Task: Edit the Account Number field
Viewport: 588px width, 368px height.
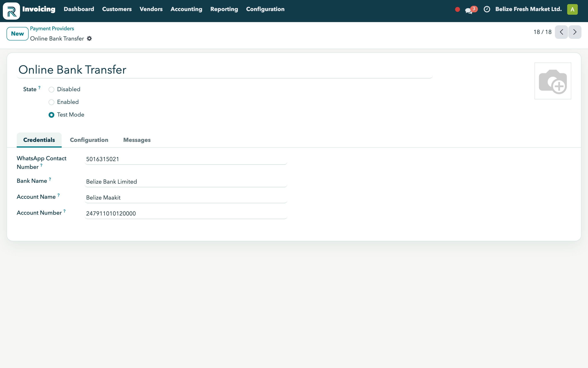Action: 186,213
